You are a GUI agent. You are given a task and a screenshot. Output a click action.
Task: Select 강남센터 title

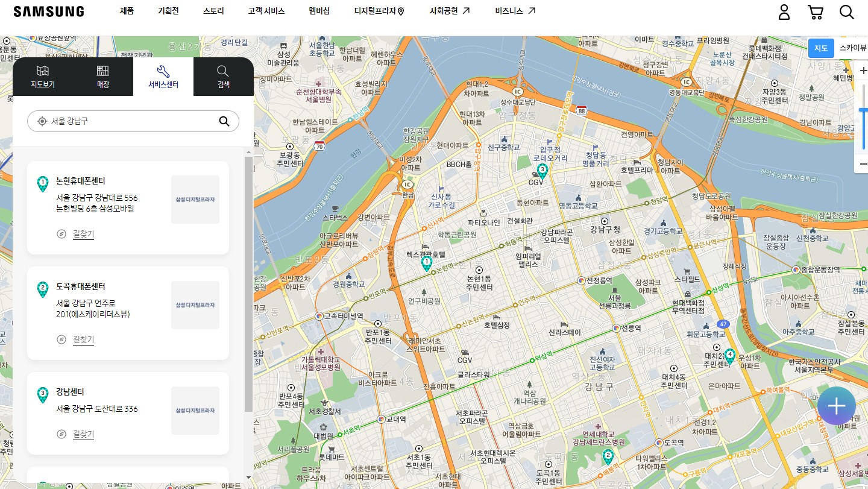pyautogui.click(x=70, y=392)
